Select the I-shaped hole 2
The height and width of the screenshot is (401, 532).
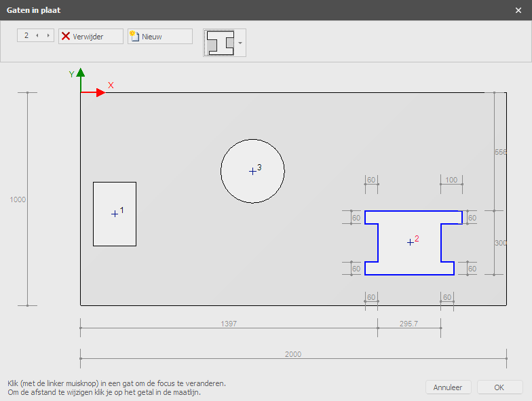[410, 242]
